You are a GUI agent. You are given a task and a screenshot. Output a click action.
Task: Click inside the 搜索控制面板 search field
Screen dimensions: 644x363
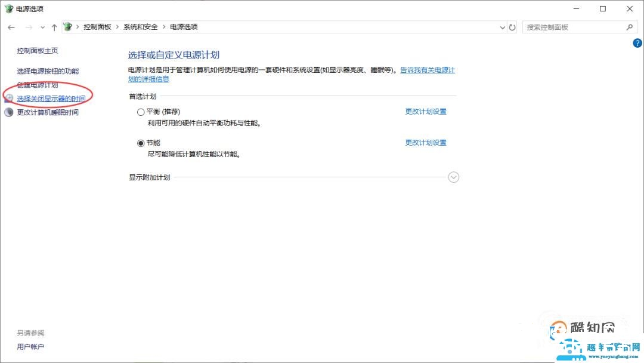572,27
